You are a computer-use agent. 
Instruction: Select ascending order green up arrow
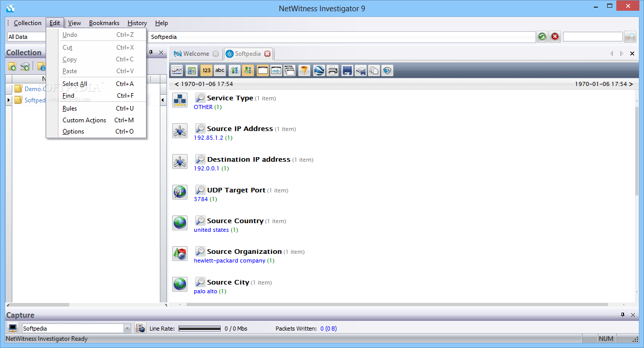[x=234, y=71]
